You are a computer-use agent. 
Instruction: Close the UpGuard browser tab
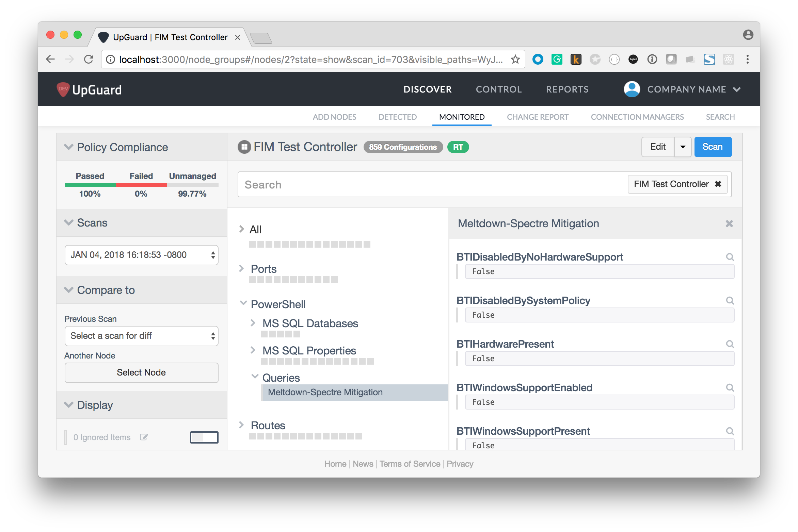238,37
